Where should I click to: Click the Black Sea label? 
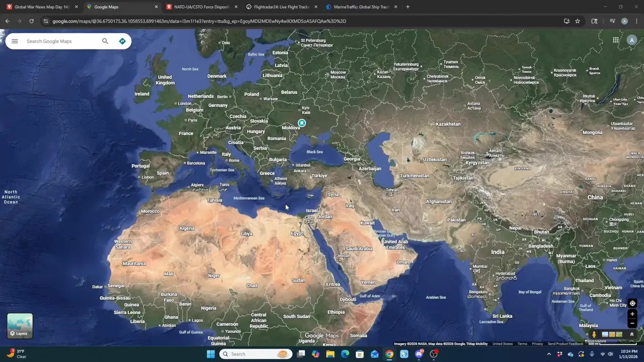(x=314, y=152)
